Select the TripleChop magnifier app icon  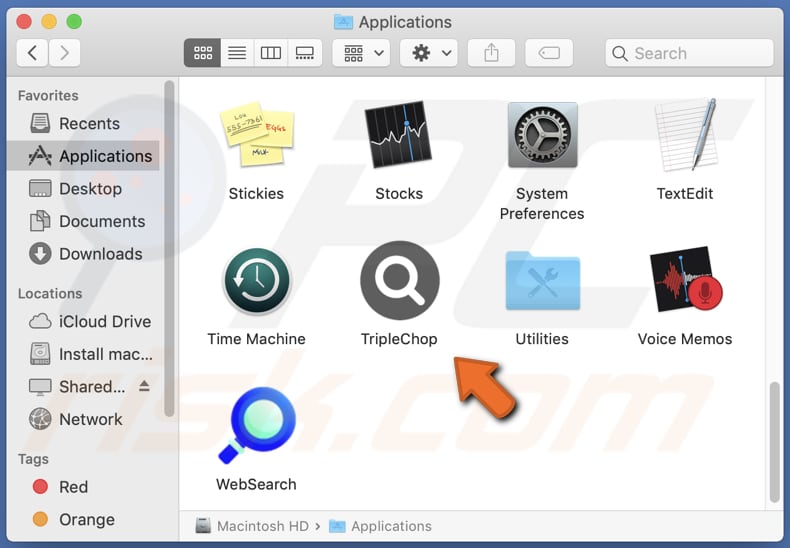tap(400, 280)
